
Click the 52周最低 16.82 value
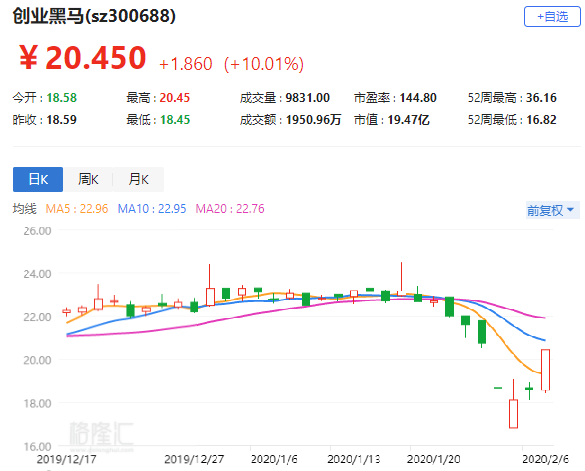512,120
